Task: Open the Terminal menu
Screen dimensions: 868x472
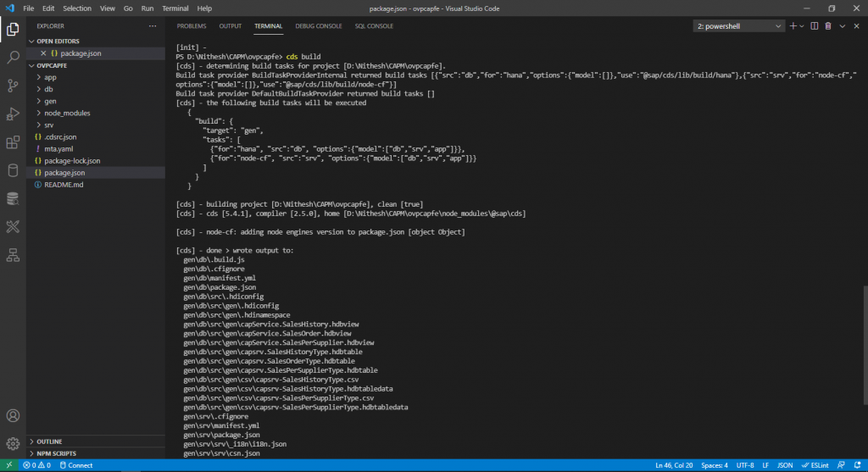Action: tap(175, 8)
